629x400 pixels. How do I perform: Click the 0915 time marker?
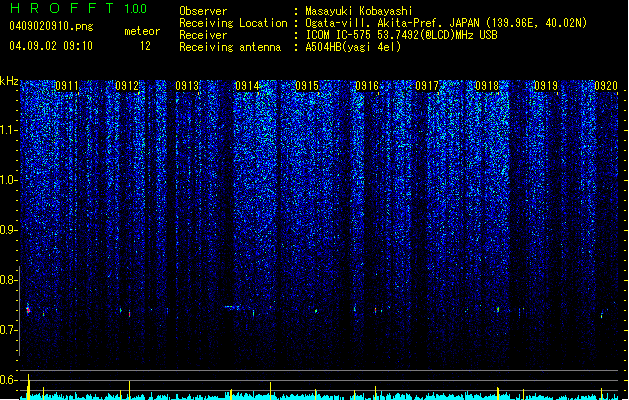pyautogui.click(x=307, y=86)
